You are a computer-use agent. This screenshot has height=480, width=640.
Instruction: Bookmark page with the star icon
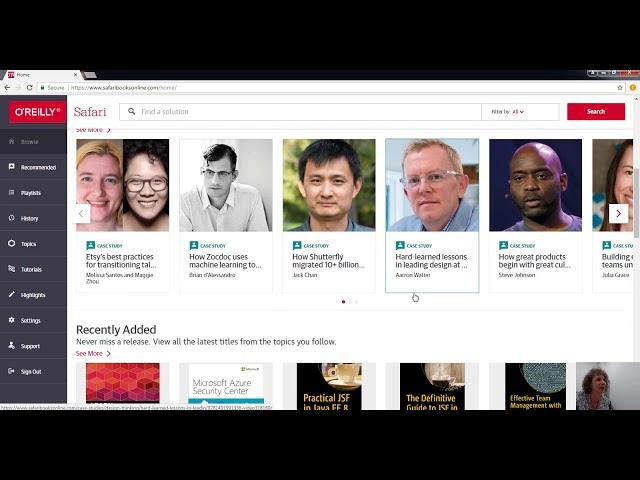[x=620, y=88]
